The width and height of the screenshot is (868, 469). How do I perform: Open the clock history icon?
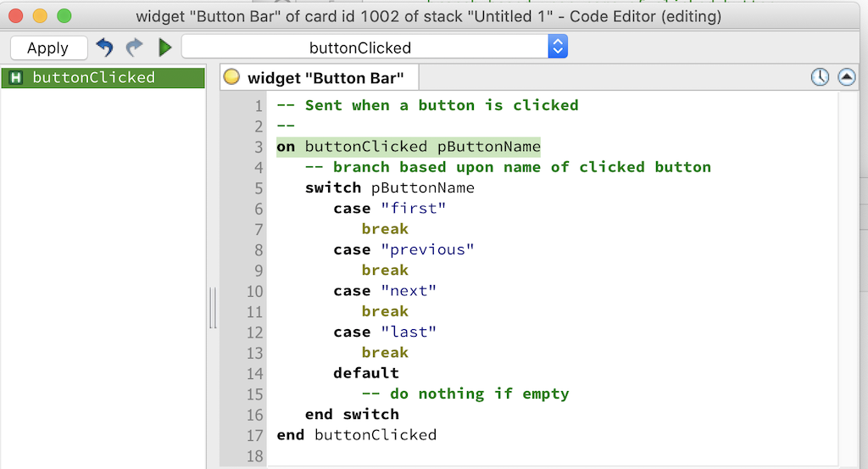point(820,77)
